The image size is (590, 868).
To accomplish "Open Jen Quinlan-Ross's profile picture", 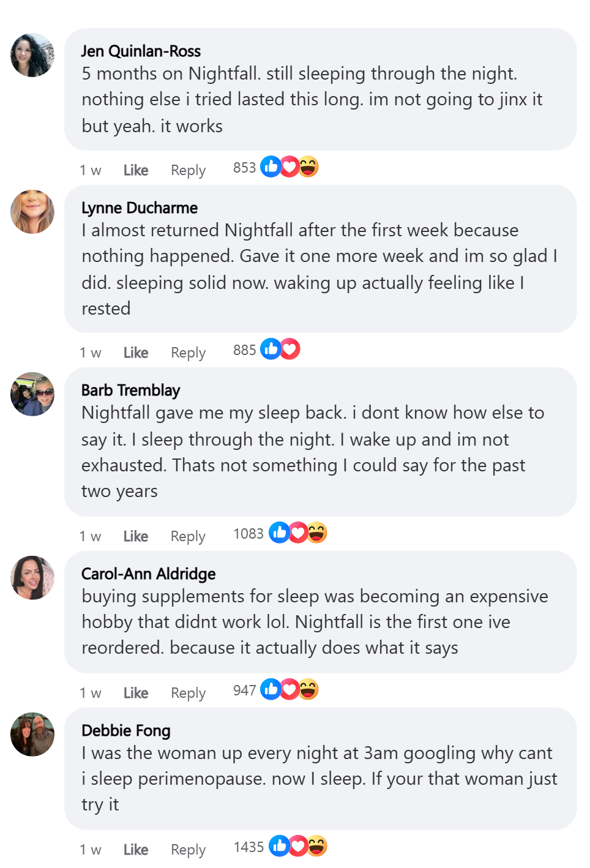I will [x=32, y=55].
